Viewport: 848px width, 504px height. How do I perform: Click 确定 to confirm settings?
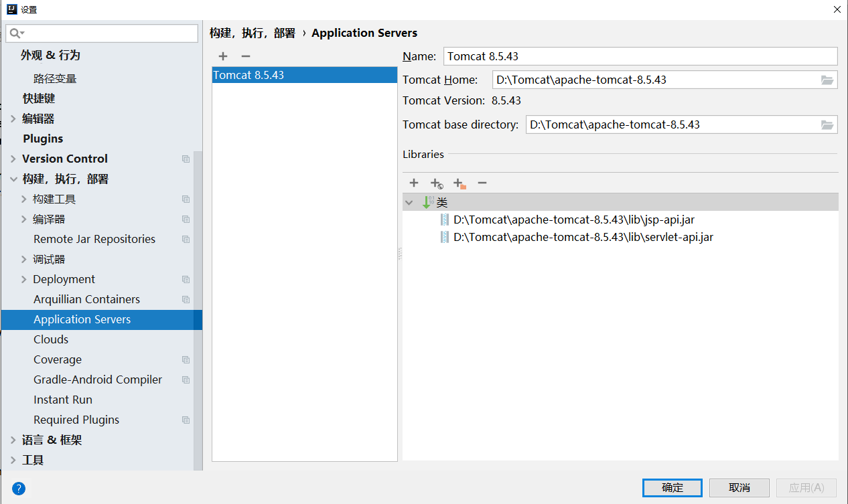673,487
